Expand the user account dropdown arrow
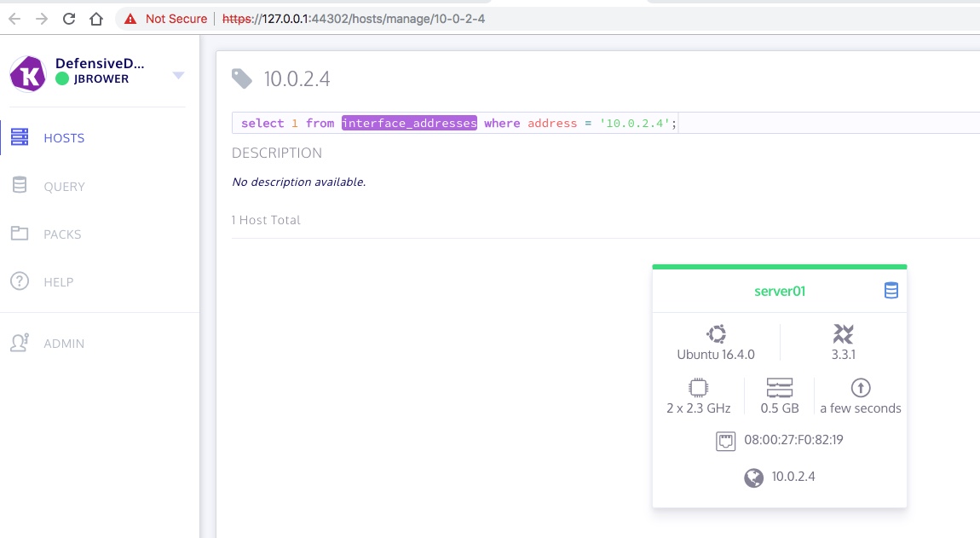Image resolution: width=980 pixels, height=538 pixels. click(x=178, y=75)
